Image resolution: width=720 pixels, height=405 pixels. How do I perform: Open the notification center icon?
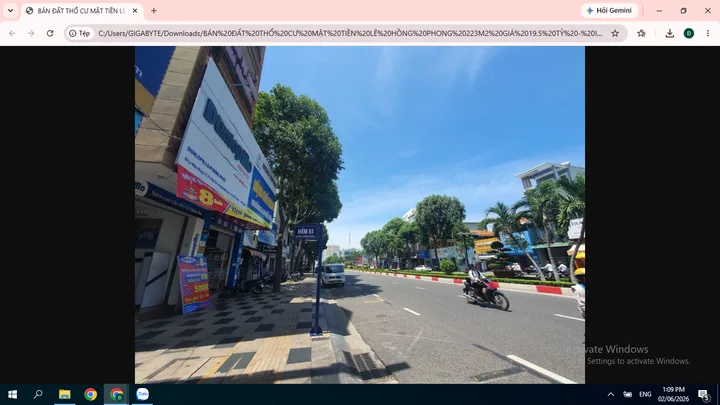(x=703, y=394)
